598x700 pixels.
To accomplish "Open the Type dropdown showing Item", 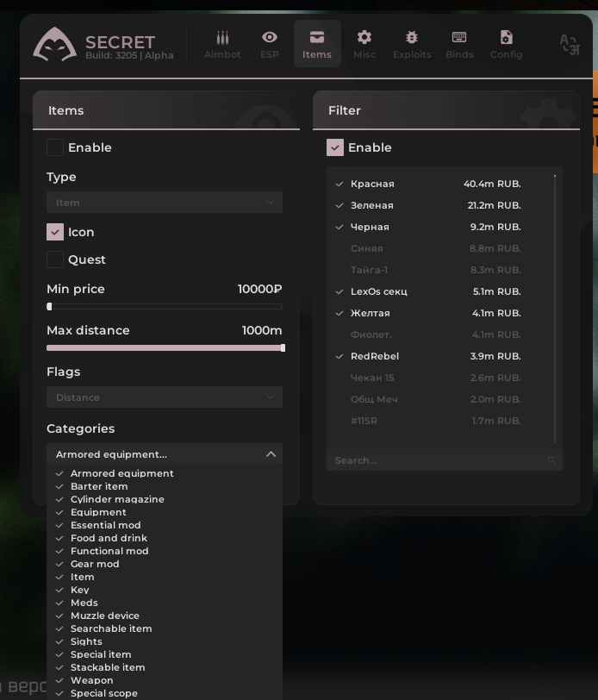I will (165, 203).
